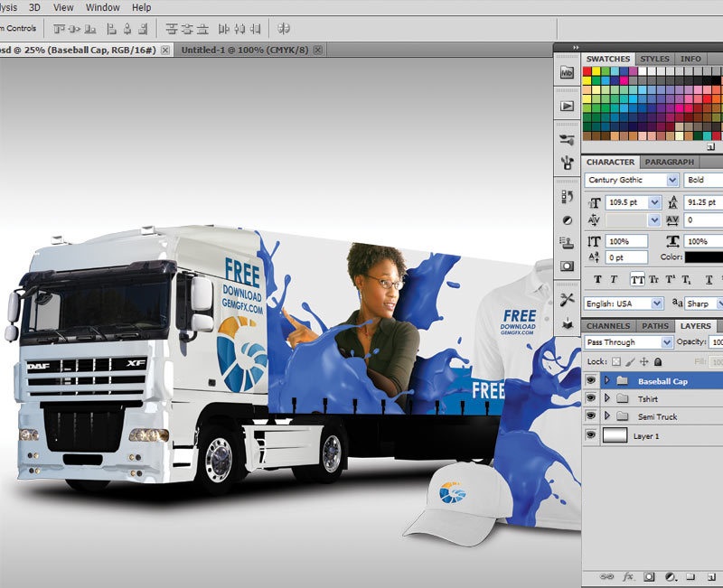Click the new group folder icon

coord(690,576)
